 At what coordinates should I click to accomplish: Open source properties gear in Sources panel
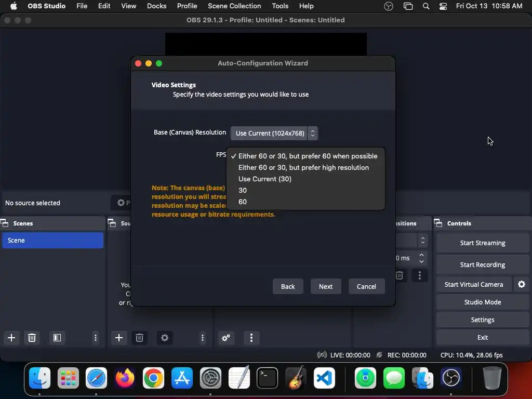pyautogui.click(x=165, y=338)
